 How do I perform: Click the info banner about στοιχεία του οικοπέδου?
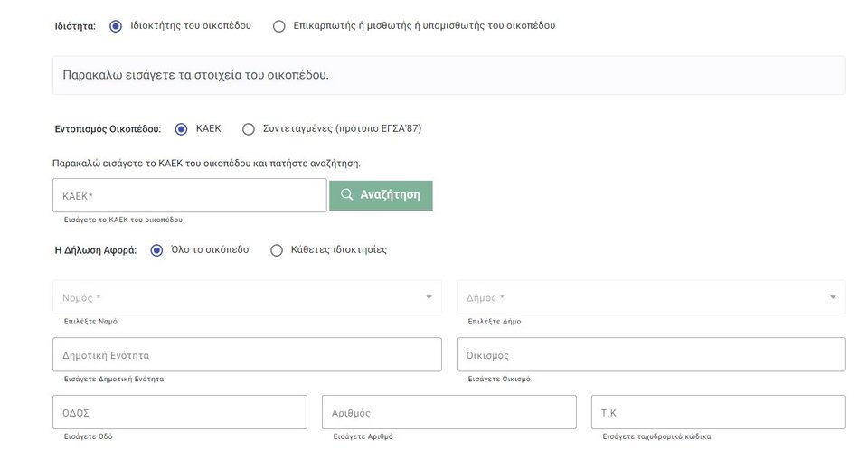(448, 75)
